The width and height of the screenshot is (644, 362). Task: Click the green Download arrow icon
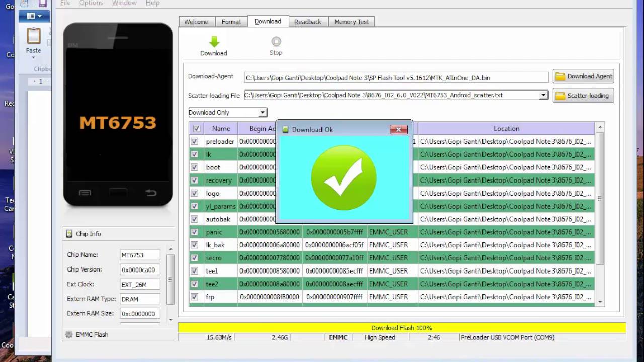pyautogui.click(x=214, y=42)
